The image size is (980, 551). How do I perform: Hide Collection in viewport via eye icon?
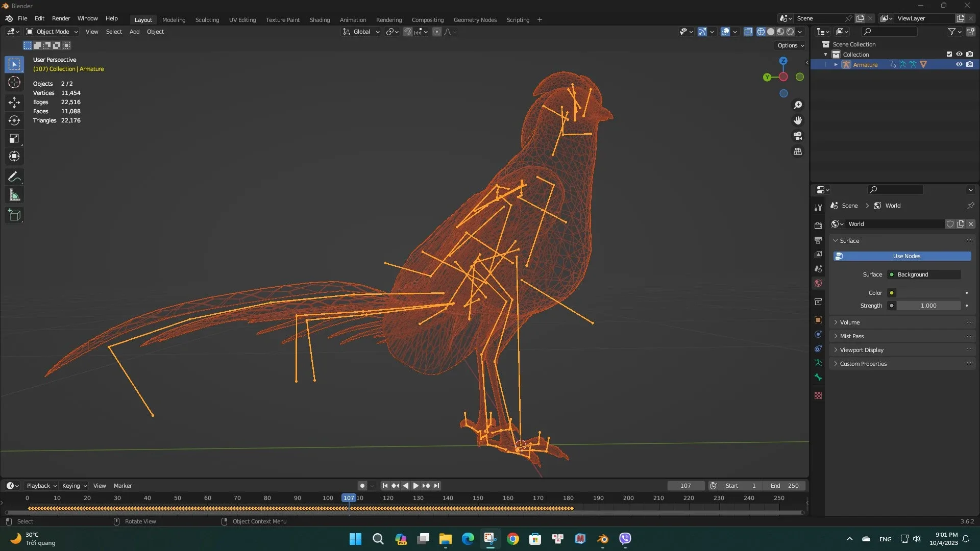[x=959, y=54]
